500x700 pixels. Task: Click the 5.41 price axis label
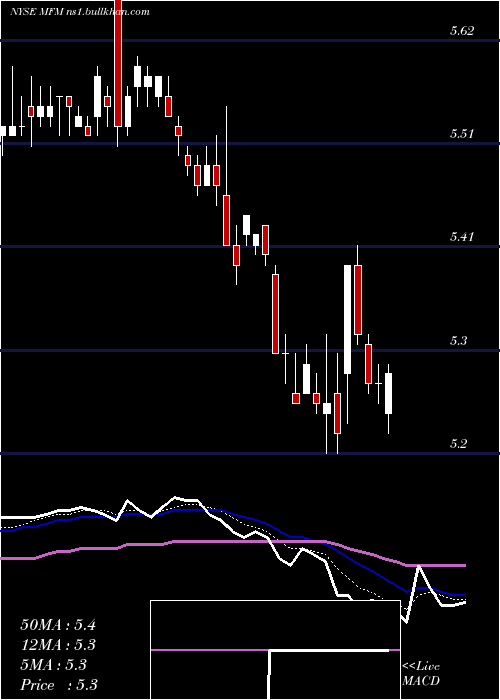[x=462, y=237]
